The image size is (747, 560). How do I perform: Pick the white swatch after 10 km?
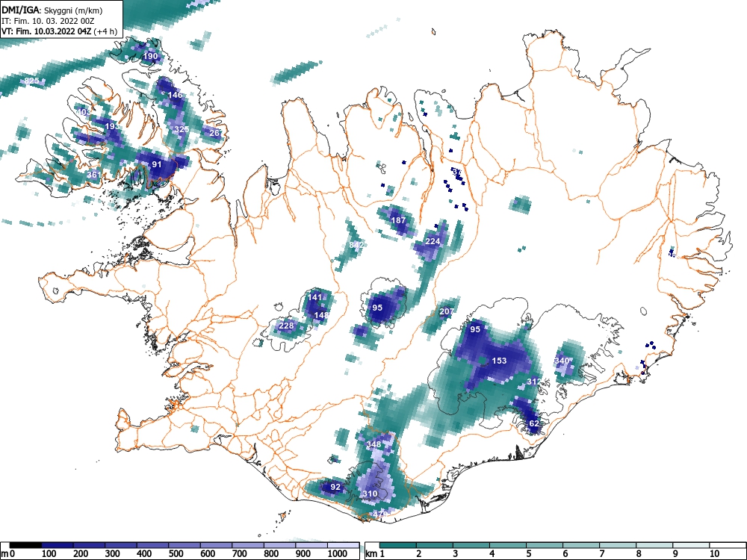728,545
